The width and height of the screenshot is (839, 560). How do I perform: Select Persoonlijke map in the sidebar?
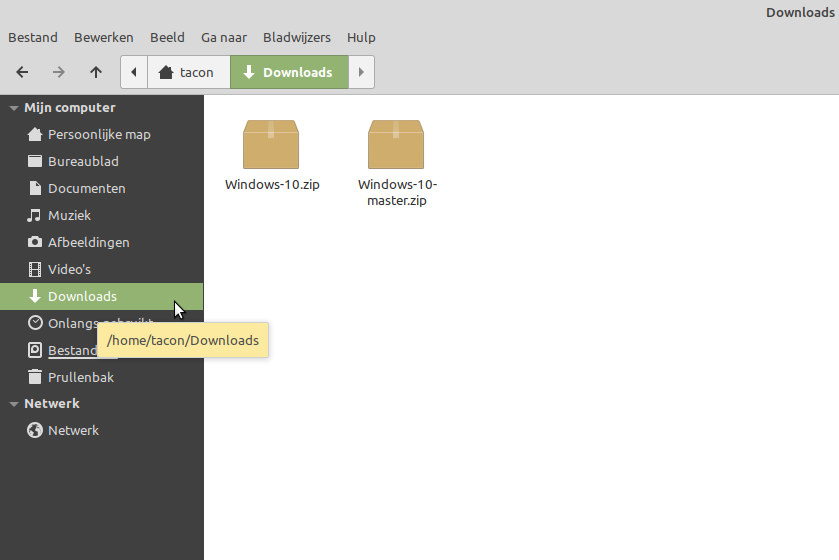click(98, 134)
